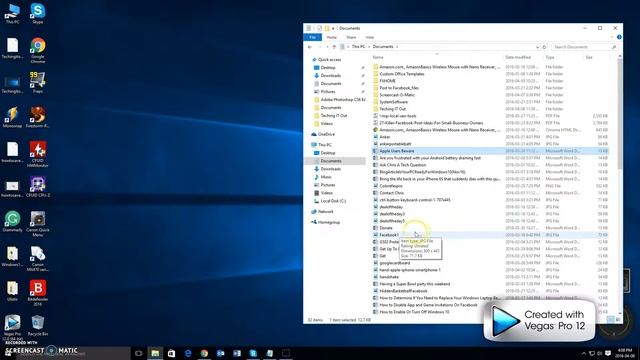Open recent locations dropdown arrow
The width and height of the screenshot is (640, 360).
pyautogui.click(x=327, y=47)
